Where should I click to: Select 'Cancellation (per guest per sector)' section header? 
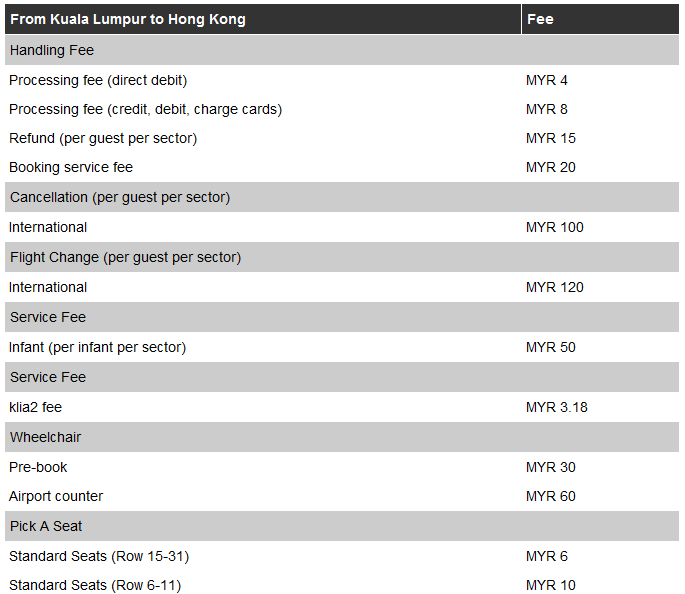120,197
